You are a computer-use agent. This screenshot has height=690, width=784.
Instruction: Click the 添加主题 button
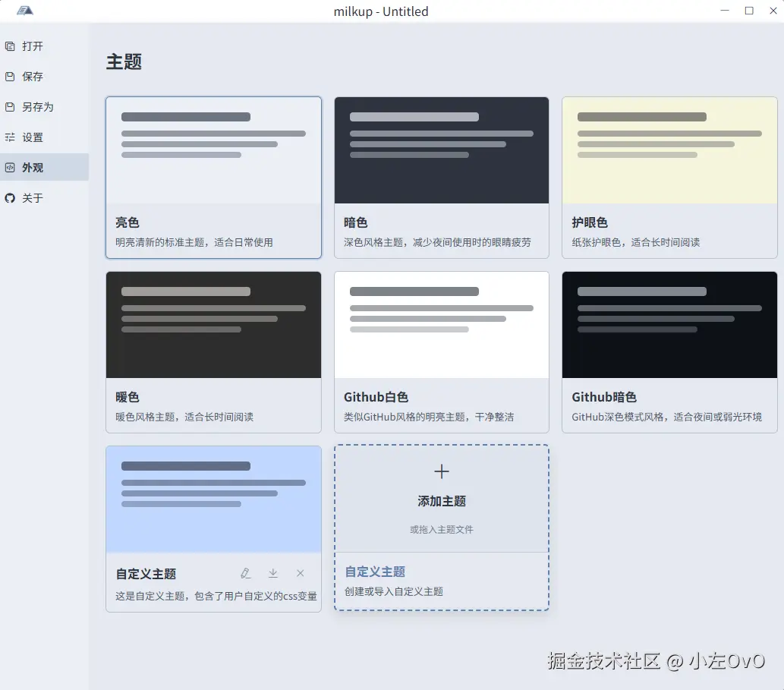pos(442,501)
